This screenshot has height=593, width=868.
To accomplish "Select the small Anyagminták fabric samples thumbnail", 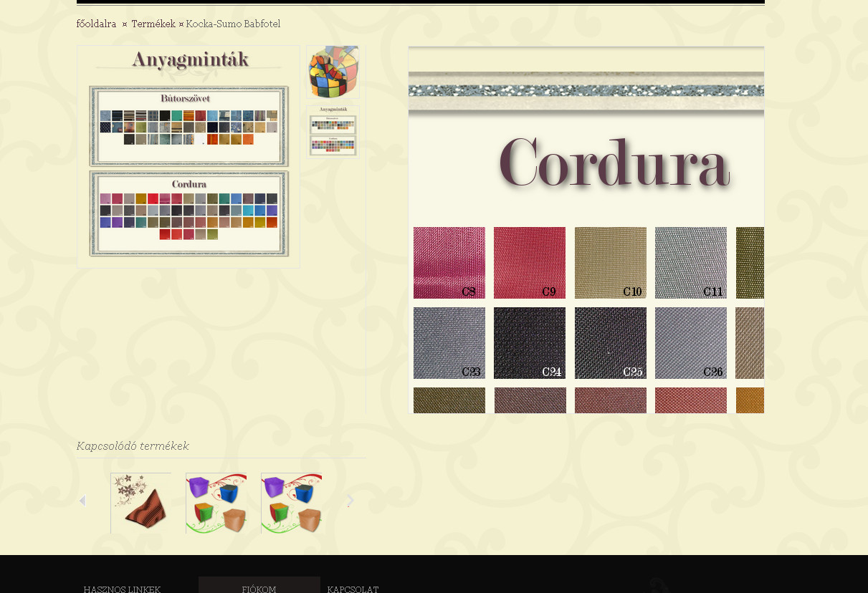I will coord(333,131).
